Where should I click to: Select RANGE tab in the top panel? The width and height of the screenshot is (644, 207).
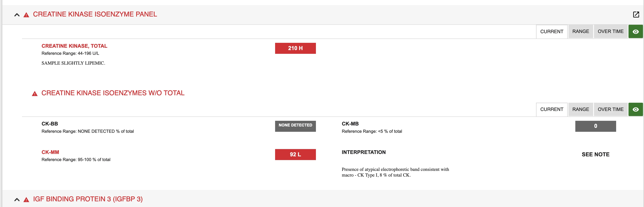click(x=580, y=32)
